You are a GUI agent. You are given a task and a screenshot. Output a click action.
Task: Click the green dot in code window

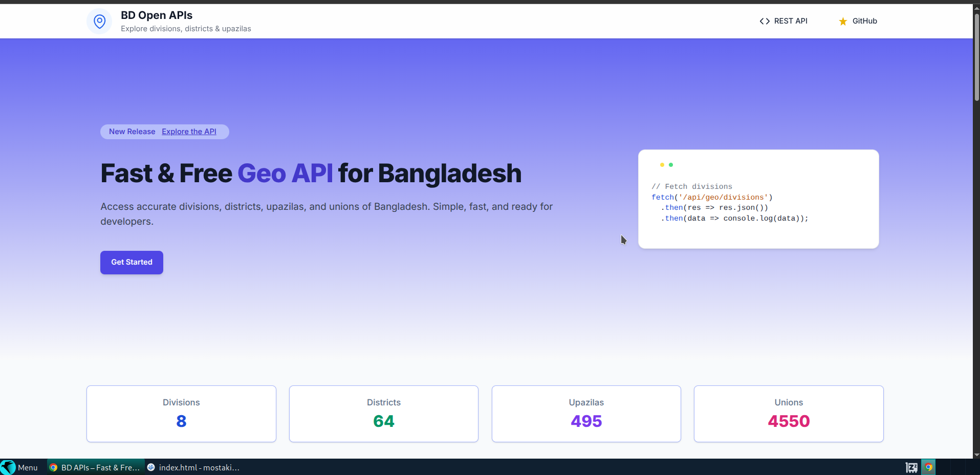click(671, 165)
